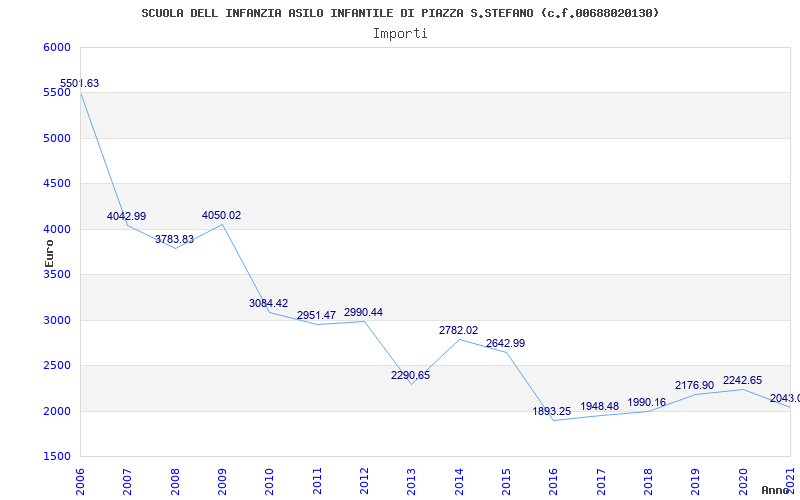Image resolution: width=800 pixels, height=500 pixels.
Task: Select the 5501.63 data label
Action: (x=80, y=83)
